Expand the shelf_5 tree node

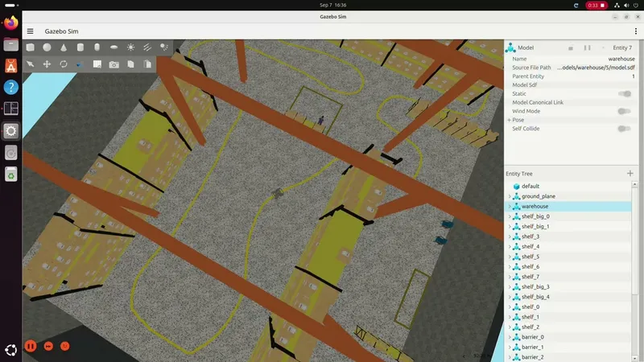[x=510, y=257]
